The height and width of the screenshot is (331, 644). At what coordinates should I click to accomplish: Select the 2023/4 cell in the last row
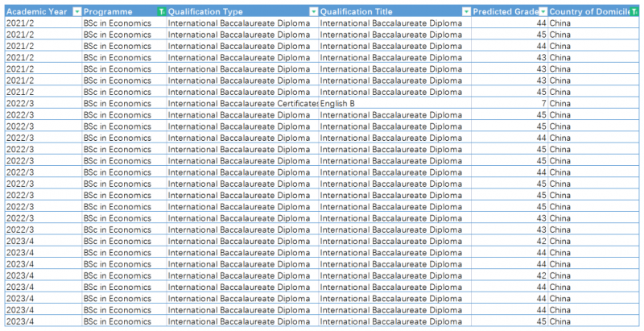point(43,321)
